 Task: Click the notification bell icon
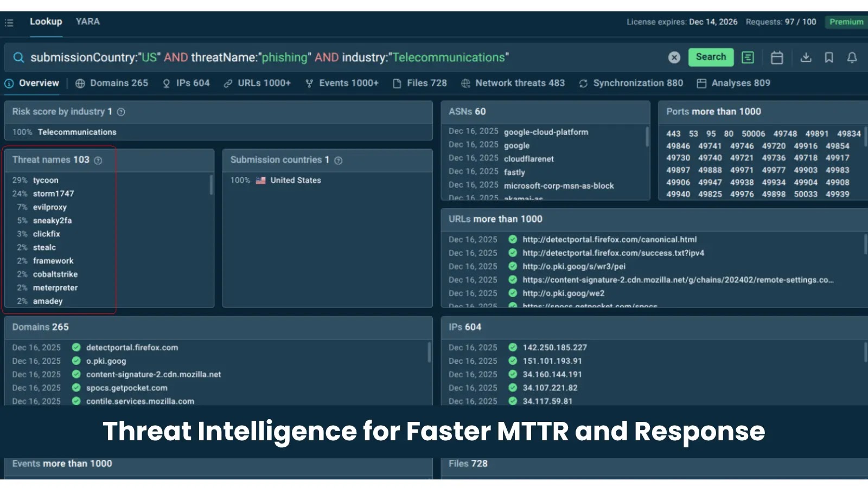point(852,57)
